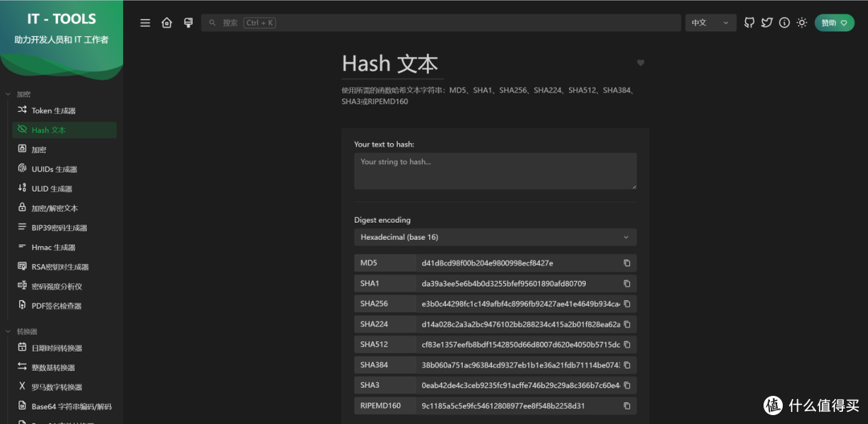Screen dimensions: 868x424
Task: Copy the SHA3 hash value
Action: click(627, 385)
